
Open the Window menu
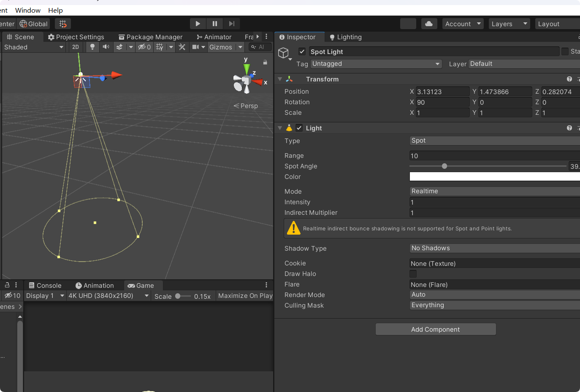(28, 10)
